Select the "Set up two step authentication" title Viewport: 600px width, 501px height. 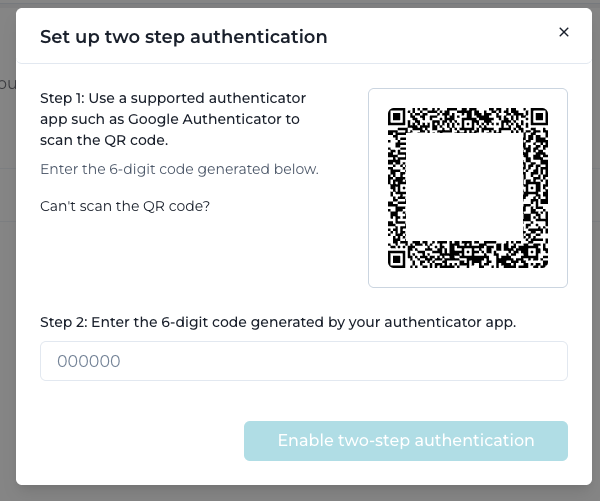pos(184,37)
